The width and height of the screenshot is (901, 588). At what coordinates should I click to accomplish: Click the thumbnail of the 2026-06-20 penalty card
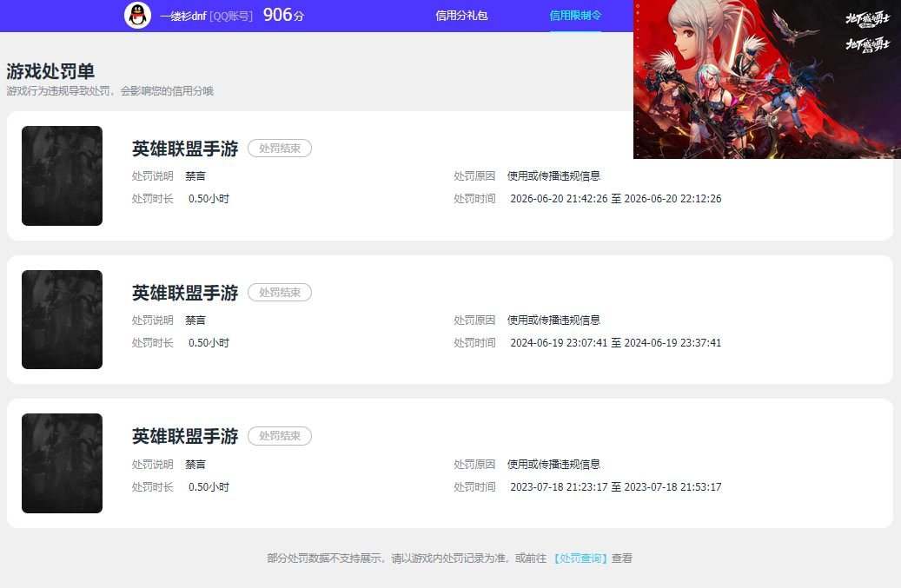pos(62,175)
